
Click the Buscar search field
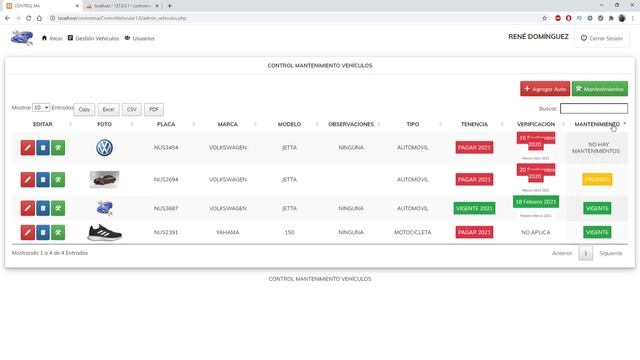point(594,108)
